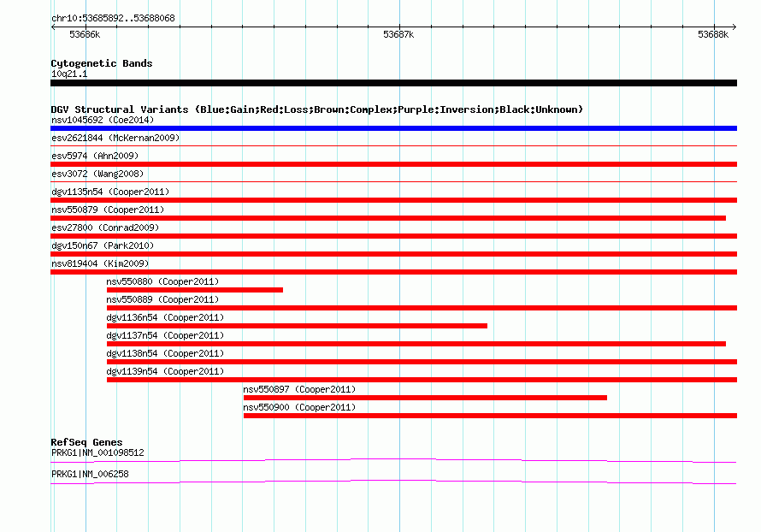Click the red dgv1139n54 bar
The height and width of the screenshot is (532, 761).
(x=422, y=380)
